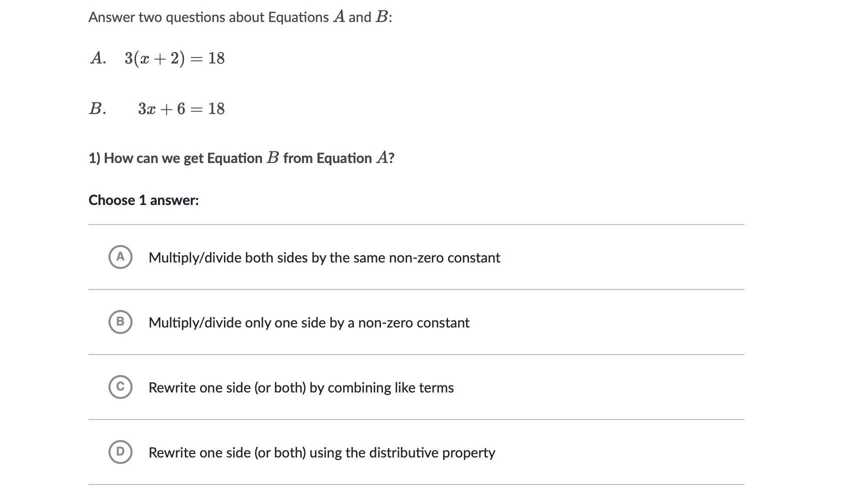Image resolution: width=846 pixels, height=504 pixels.
Task: Click the 'Choose 1 answer:' label
Action: coord(143,200)
